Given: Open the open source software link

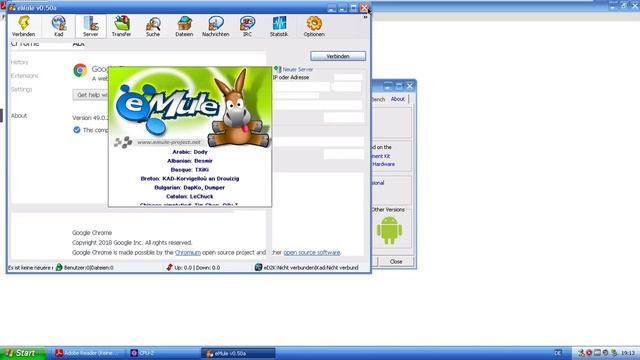Looking at the screenshot, I should click(x=312, y=253).
